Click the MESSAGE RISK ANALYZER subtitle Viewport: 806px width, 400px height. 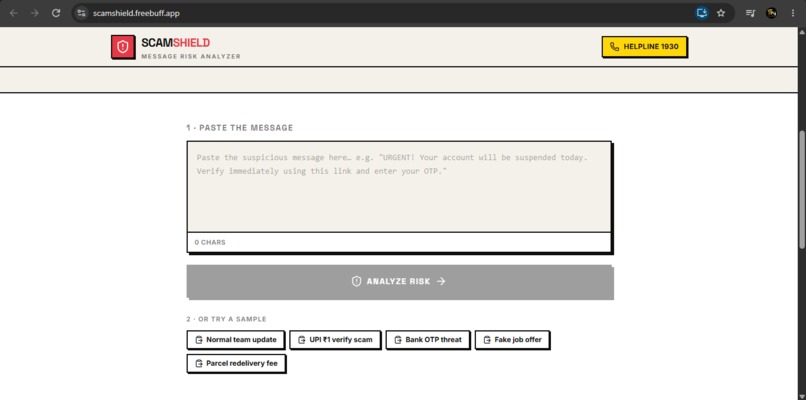191,57
